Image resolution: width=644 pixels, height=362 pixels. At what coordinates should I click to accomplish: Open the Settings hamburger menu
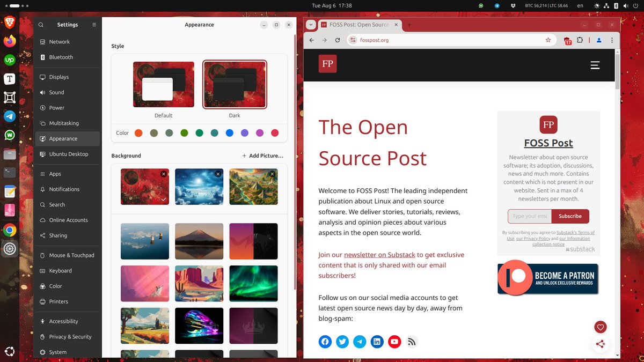94,25
